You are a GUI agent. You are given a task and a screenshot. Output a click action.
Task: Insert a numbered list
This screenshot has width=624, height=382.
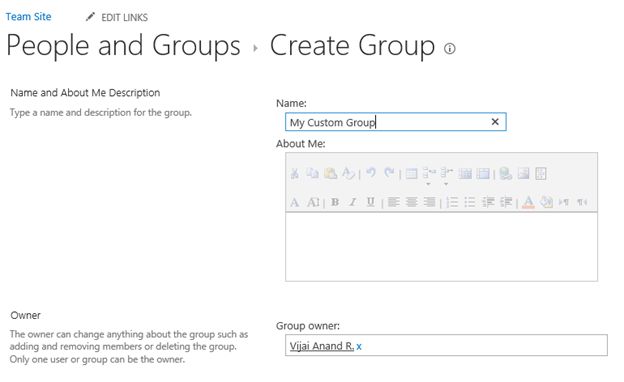(x=452, y=202)
